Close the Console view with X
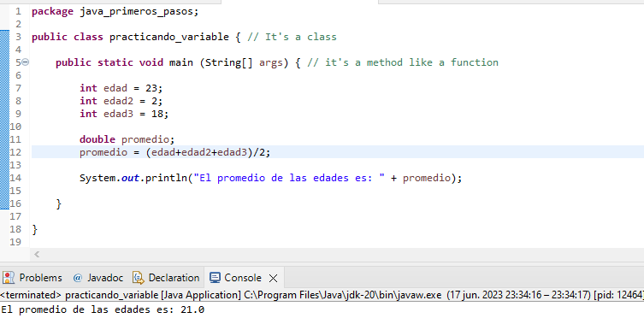This screenshot has height=330, width=644. pyautogui.click(x=273, y=279)
